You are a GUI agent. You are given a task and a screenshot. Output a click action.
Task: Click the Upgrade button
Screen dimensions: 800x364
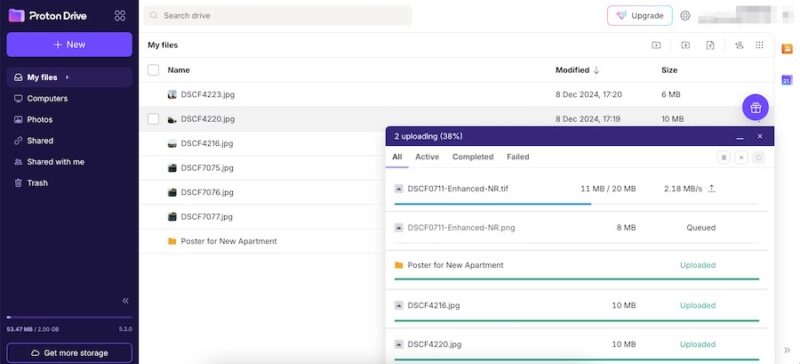[640, 15]
